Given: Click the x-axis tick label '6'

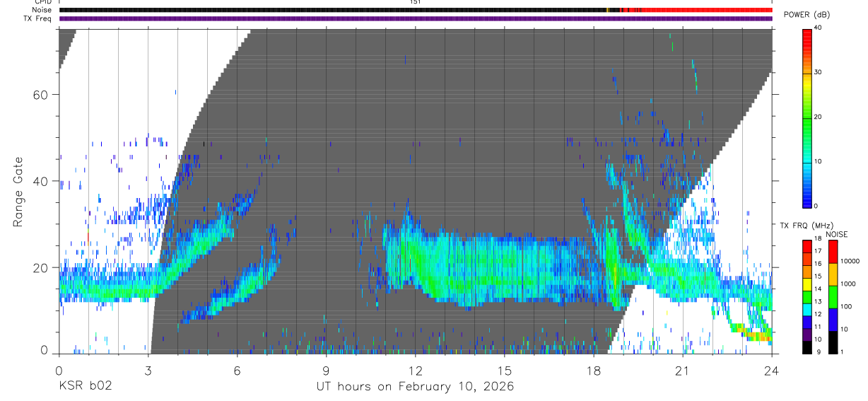Looking at the screenshot, I should point(237,371).
